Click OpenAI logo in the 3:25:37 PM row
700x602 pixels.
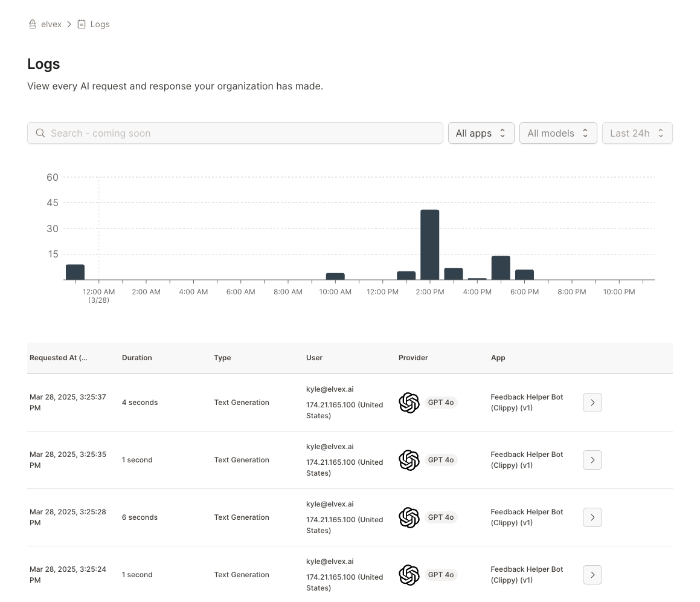pos(409,403)
